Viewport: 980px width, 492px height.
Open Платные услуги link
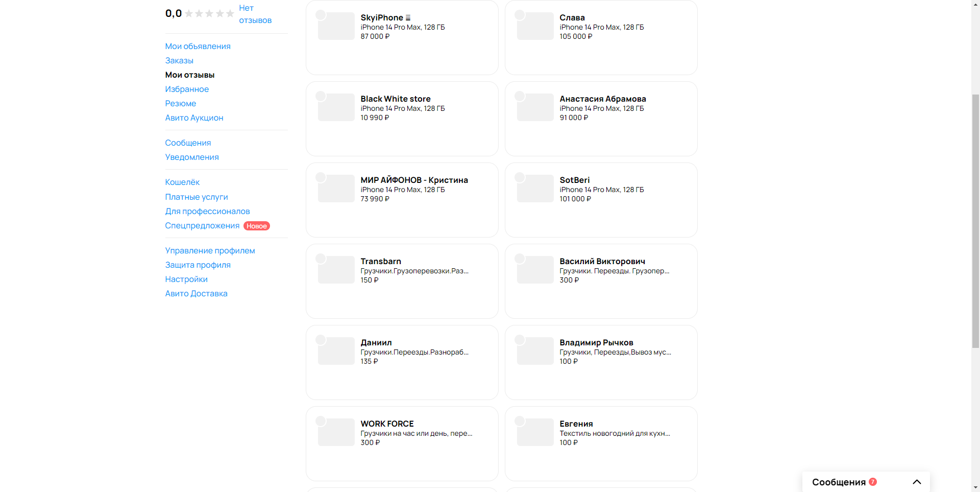197,197
